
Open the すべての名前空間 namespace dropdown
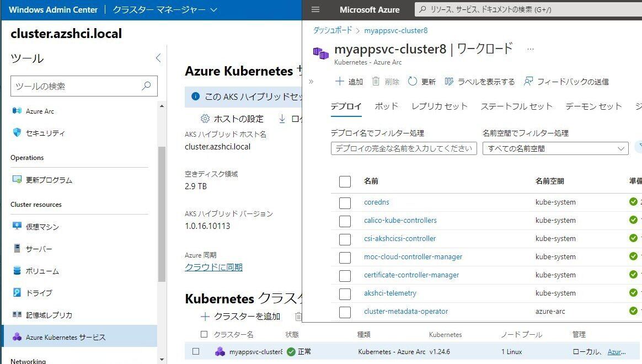coord(555,148)
